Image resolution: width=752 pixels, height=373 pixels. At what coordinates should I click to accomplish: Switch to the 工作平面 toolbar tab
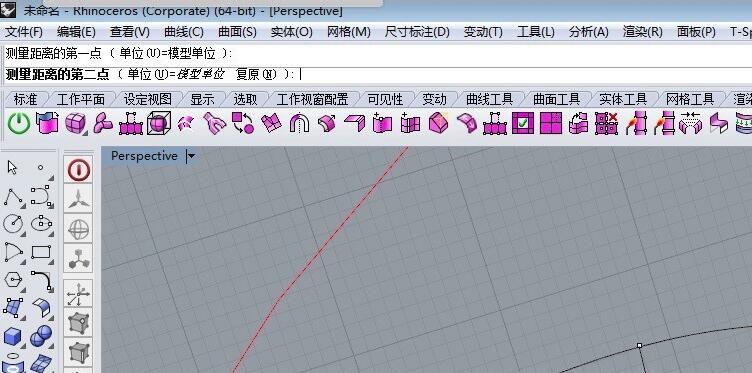[81, 99]
